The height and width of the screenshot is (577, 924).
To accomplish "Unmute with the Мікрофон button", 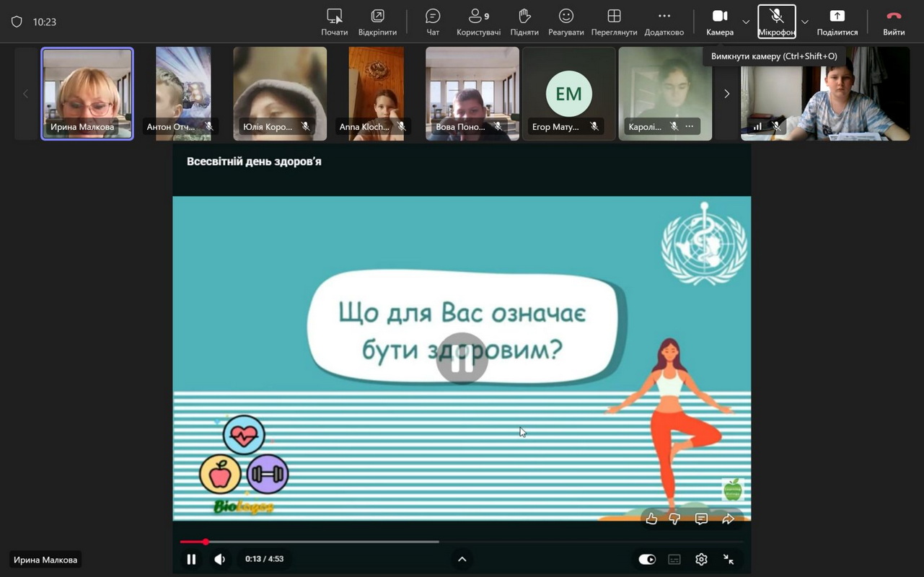I will (x=776, y=22).
